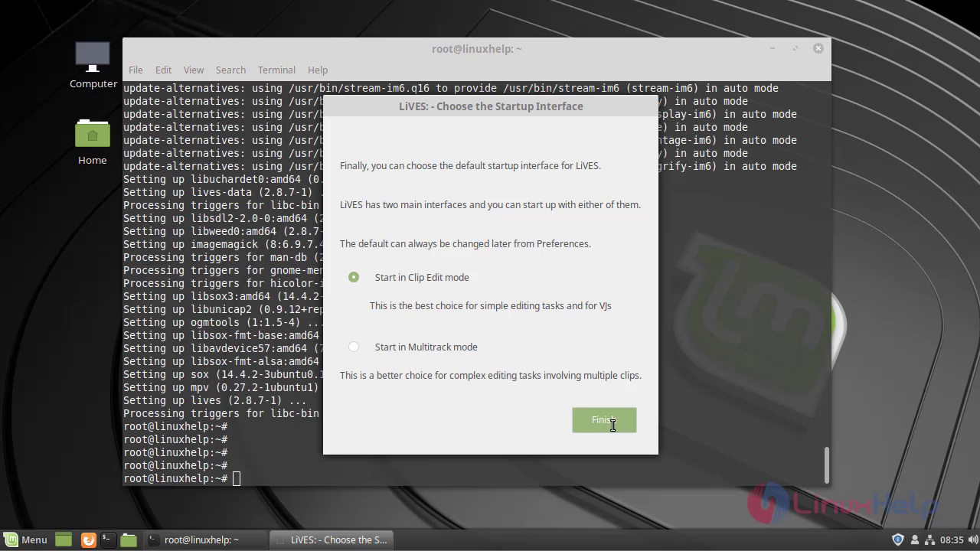This screenshot has height=551, width=980.
Task: Launch Terminal from the taskbar launcher
Action: click(x=108, y=540)
